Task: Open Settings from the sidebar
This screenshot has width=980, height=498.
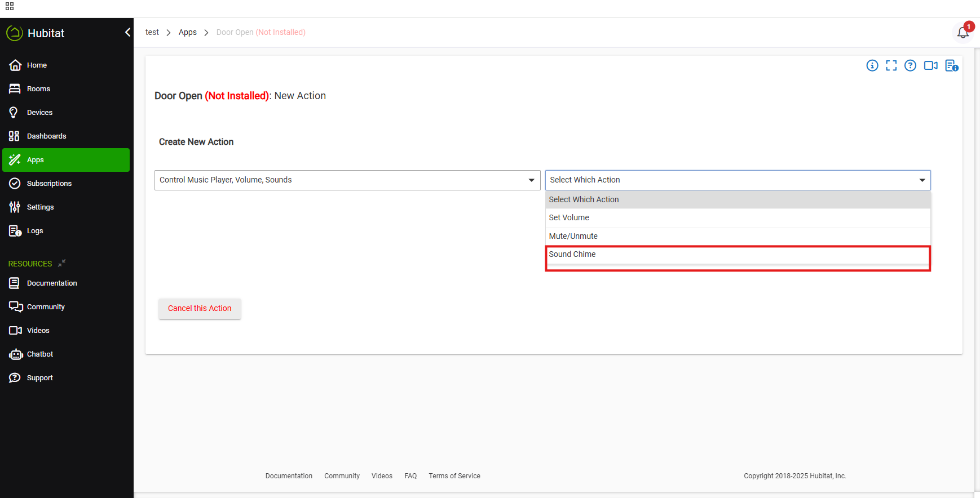Action: tap(40, 207)
